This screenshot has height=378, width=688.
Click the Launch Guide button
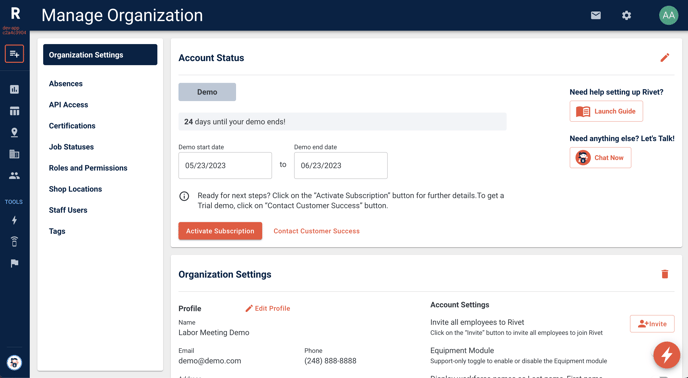coord(606,111)
